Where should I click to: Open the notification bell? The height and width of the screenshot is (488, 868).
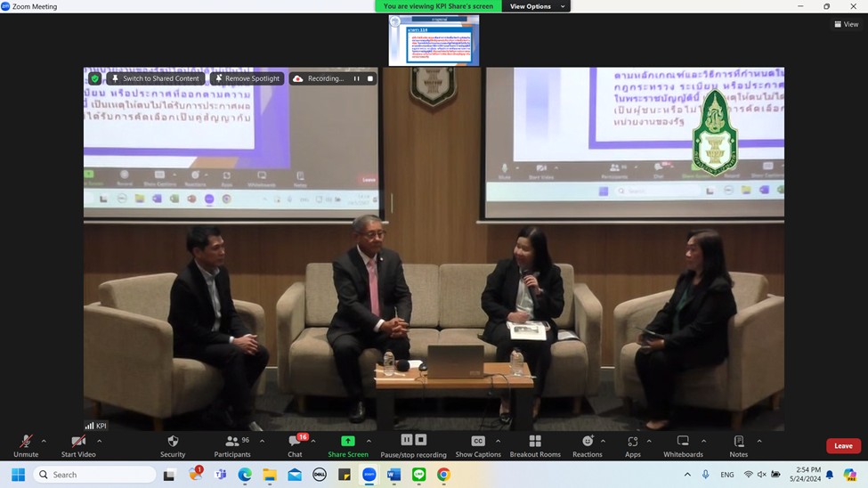[830, 475]
